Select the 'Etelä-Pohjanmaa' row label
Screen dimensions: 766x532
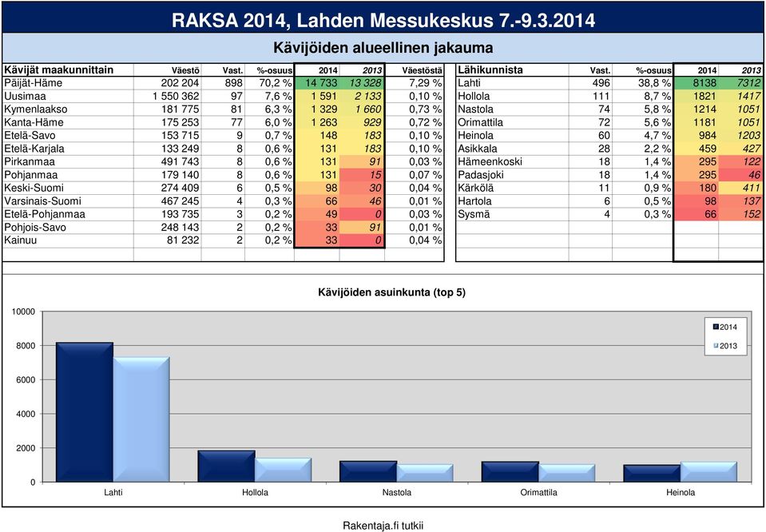[x=45, y=214]
